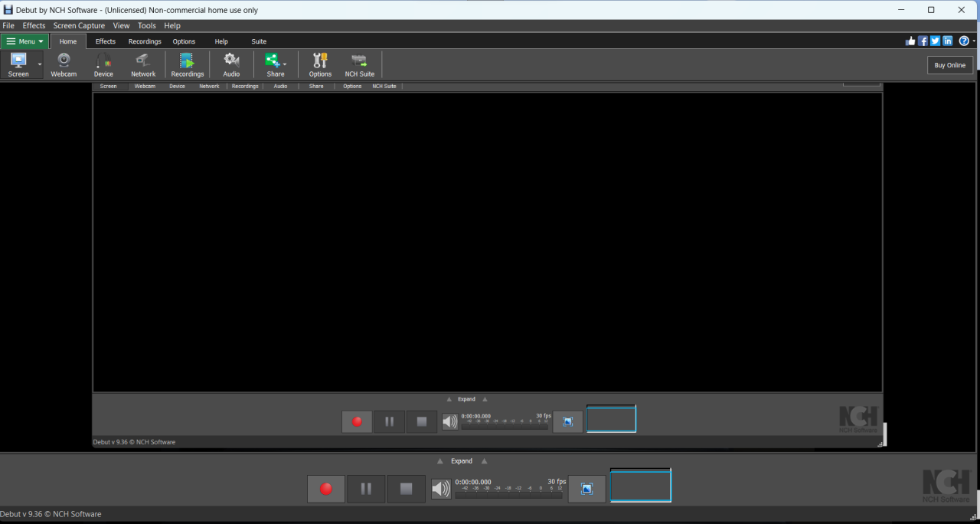Open Facebook share icon in title bar
The width and height of the screenshot is (980, 524).
[x=923, y=41]
